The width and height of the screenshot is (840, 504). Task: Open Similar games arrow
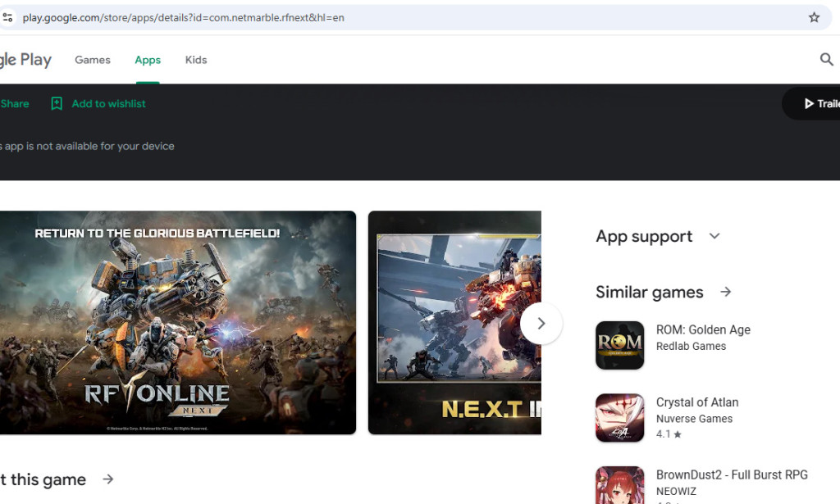pos(726,292)
